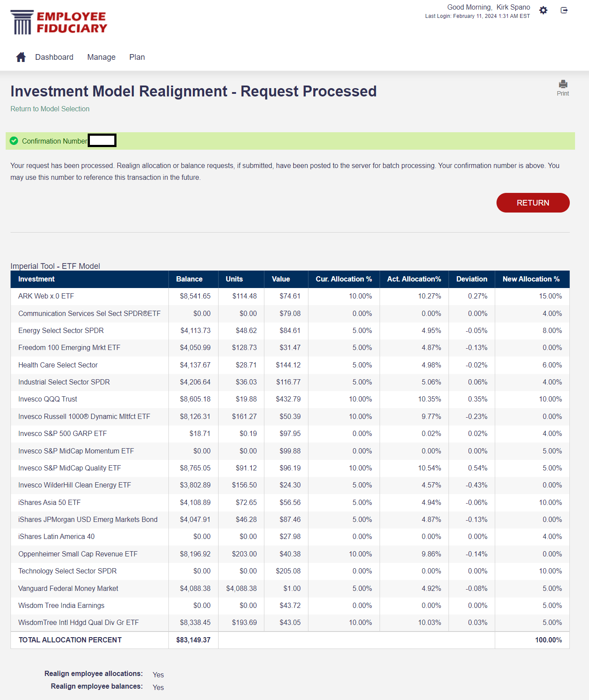Follow the Return to Model Selection link
589x700 pixels.
tap(50, 109)
